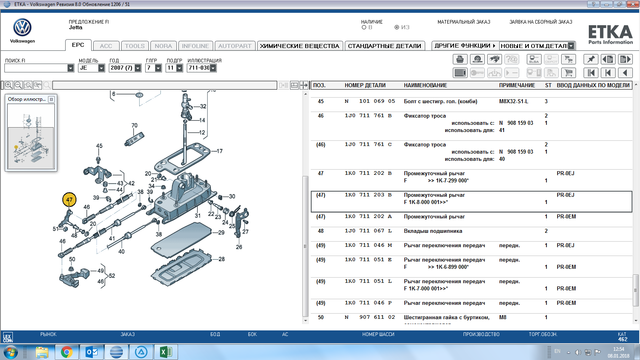Expand the 'ДРУГИЕ ФУНКЦИИ' menu
Image resolution: width=640 pixels, height=360 pixels.
pos(465,46)
